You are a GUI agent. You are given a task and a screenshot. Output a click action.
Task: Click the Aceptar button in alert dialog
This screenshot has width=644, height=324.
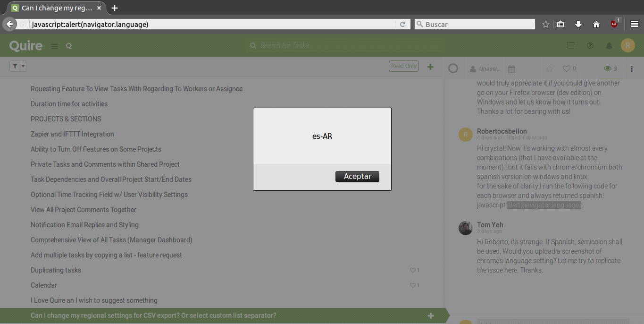(357, 176)
